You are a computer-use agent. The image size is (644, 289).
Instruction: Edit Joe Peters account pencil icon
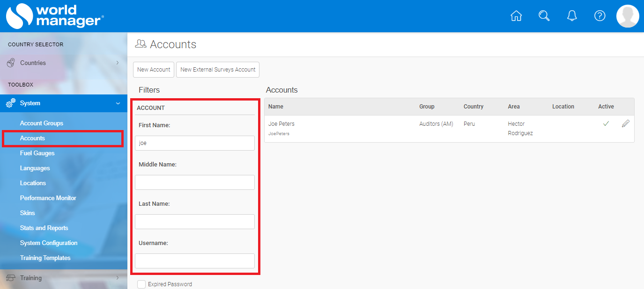point(625,124)
